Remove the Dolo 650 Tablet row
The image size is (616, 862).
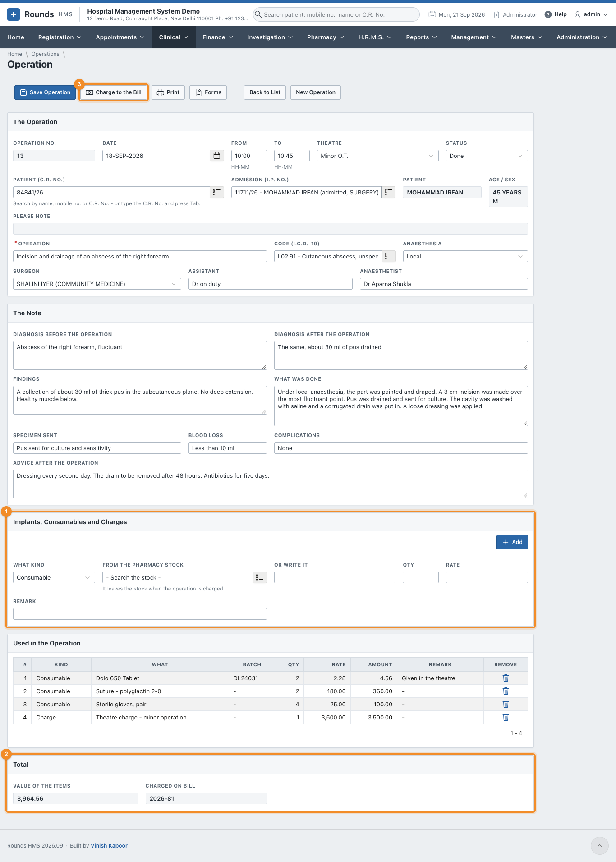[x=506, y=678]
